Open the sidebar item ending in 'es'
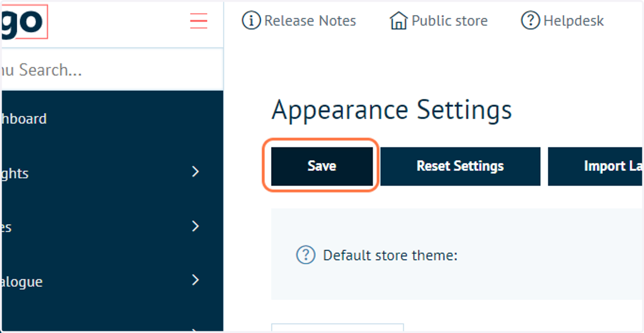The width and height of the screenshot is (644, 333). click(112, 227)
